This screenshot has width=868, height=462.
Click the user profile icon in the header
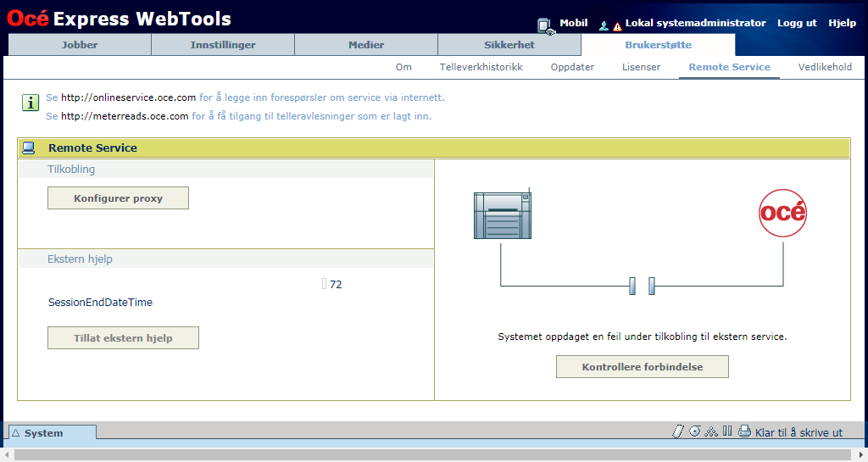(x=604, y=25)
